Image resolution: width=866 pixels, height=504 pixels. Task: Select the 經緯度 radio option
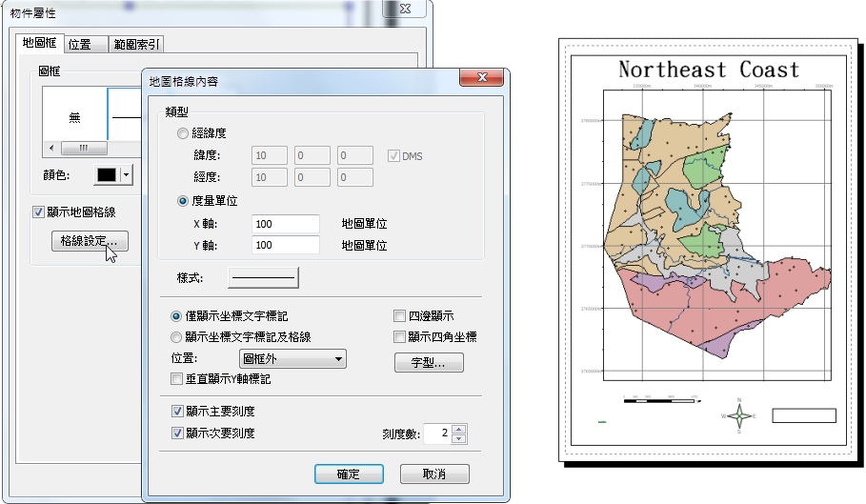(x=183, y=133)
